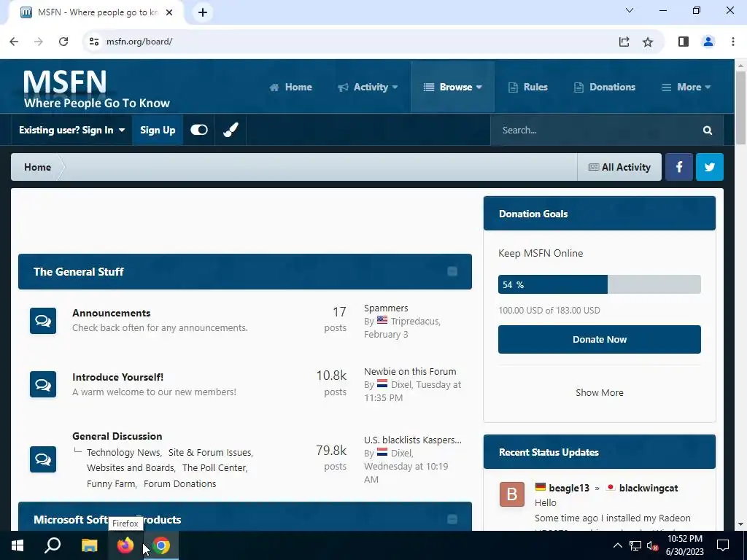Image resolution: width=747 pixels, height=560 pixels.
Task: Click the MSFN logo
Action: [x=97, y=89]
